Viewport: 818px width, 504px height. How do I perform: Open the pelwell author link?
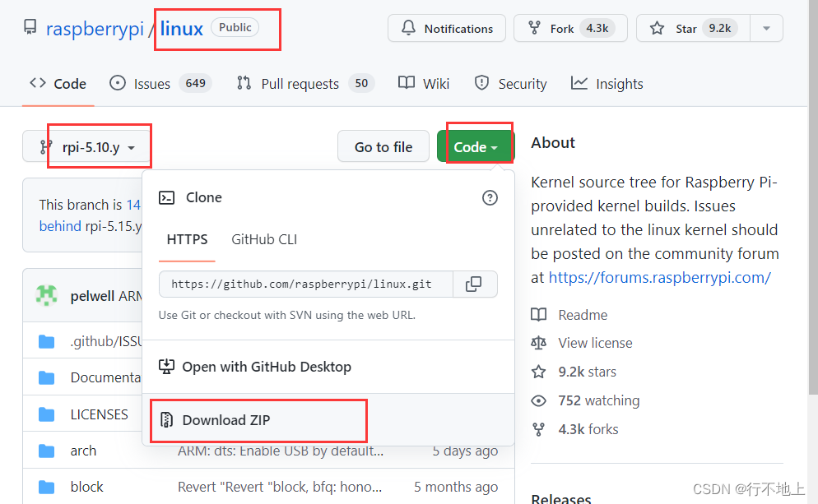92,296
